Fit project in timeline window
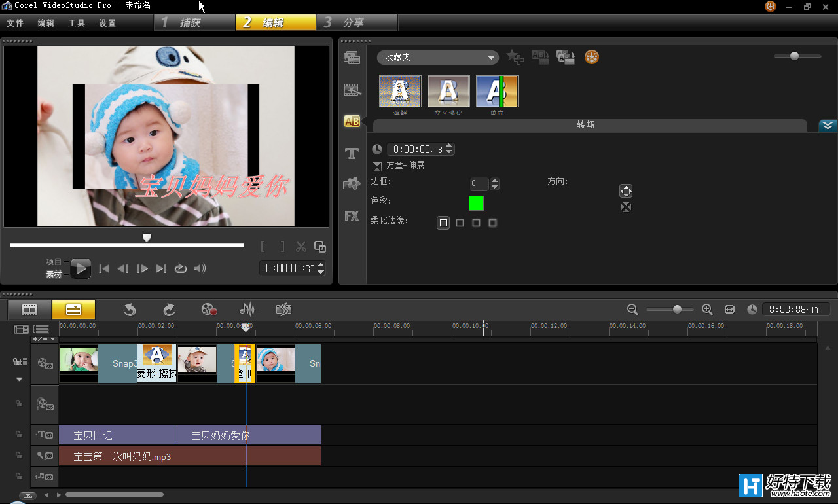This screenshot has height=504, width=838. click(729, 309)
